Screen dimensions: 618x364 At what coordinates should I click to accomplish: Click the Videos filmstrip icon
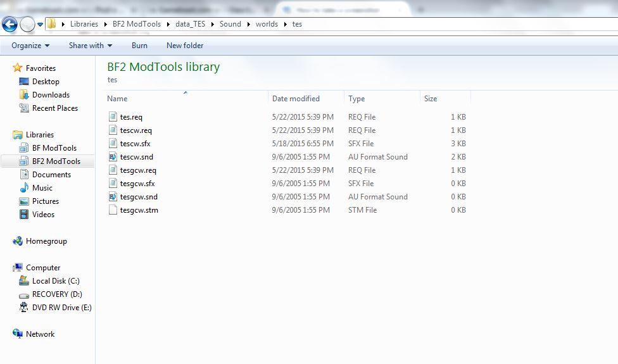pos(24,215)
